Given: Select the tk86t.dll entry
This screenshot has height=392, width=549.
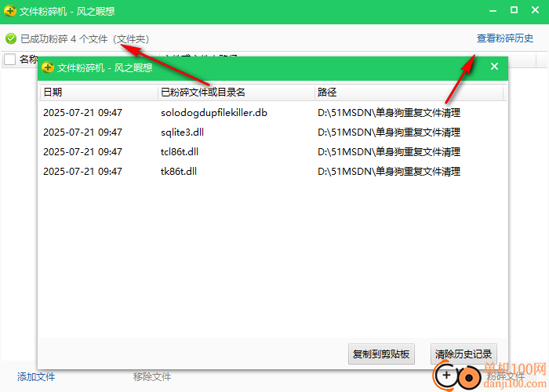Looking at the screenshot, I should [179, 172].
